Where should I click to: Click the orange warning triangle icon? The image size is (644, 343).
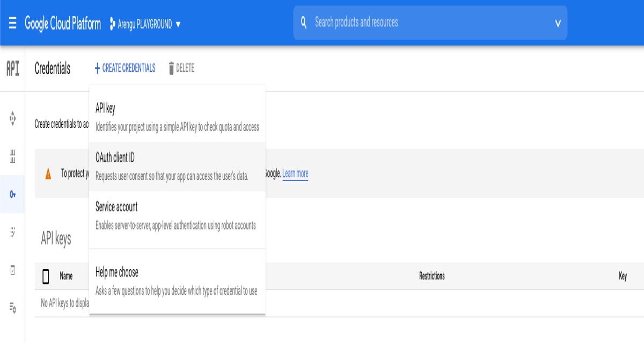48,174
